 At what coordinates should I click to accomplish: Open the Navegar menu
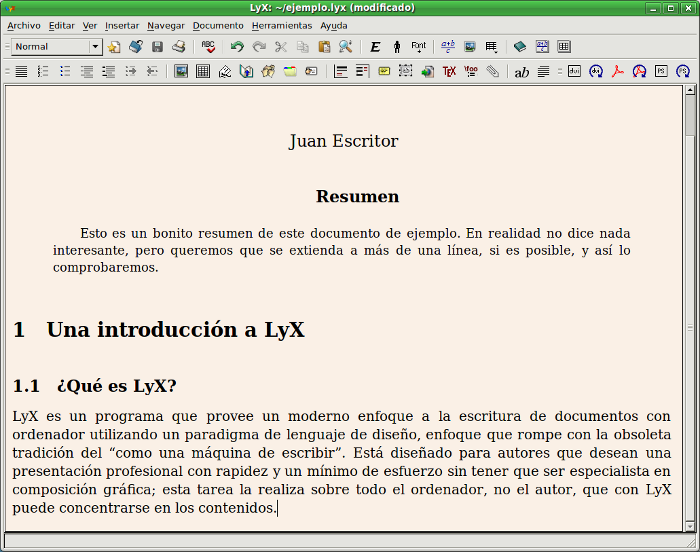[166, 26]
